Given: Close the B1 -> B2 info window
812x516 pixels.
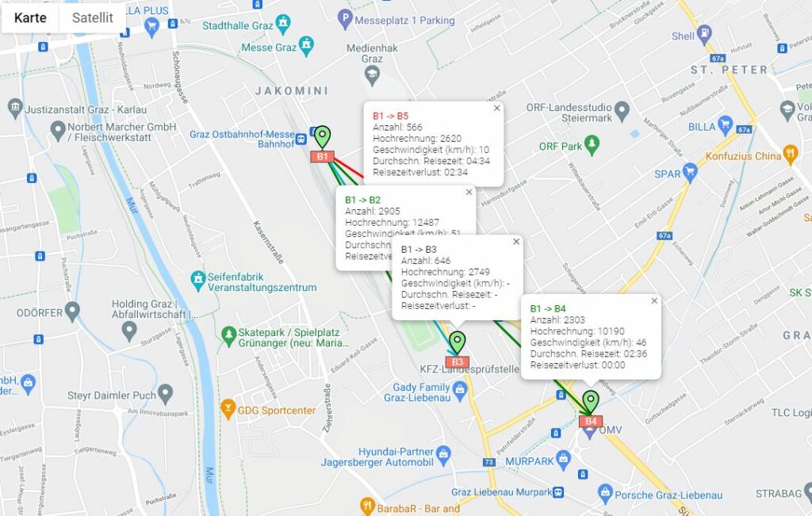Looking at the screenshot, I should (x=469, y=192).
